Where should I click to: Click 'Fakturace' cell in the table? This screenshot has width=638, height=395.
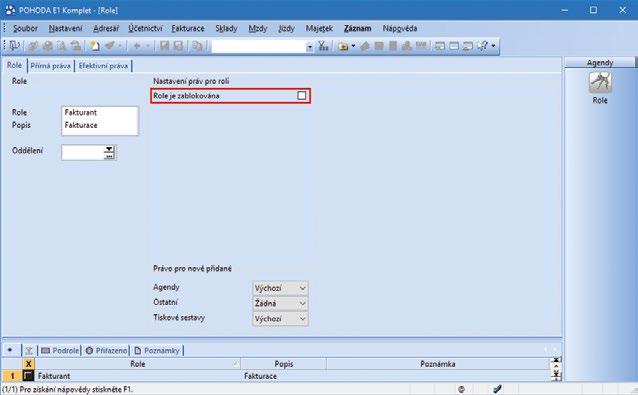point(284,376)
